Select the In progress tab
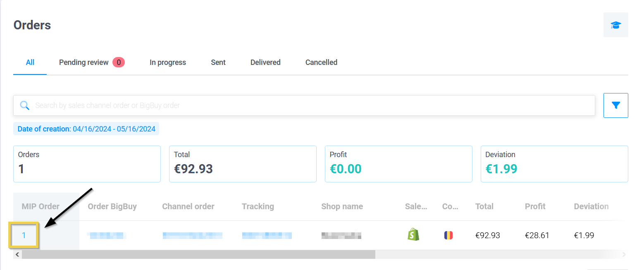The image size is (644, 270). [167, 62]
